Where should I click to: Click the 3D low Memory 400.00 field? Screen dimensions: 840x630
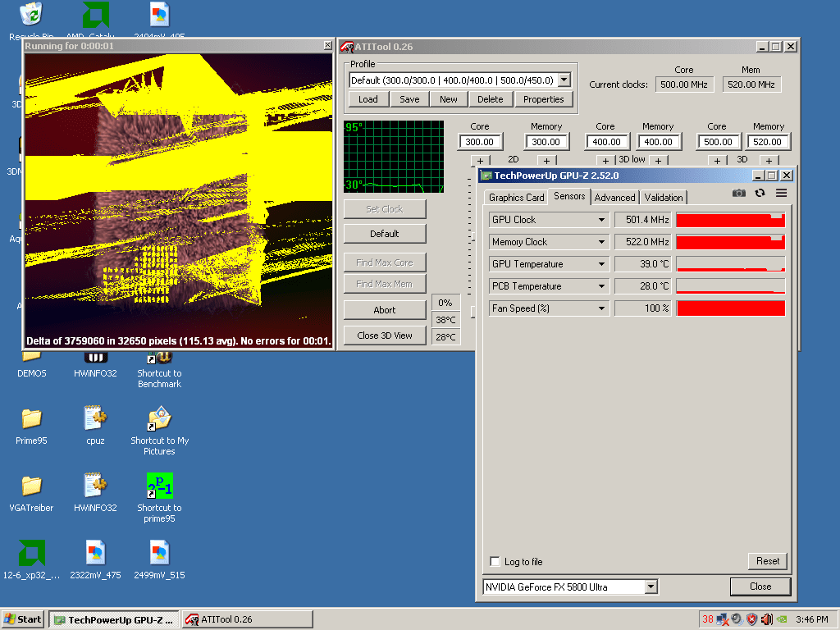click(659, 142)
